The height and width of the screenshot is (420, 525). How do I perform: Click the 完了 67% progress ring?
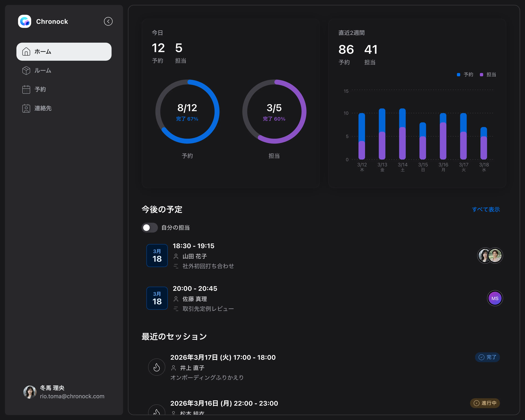tap(187, 112)
